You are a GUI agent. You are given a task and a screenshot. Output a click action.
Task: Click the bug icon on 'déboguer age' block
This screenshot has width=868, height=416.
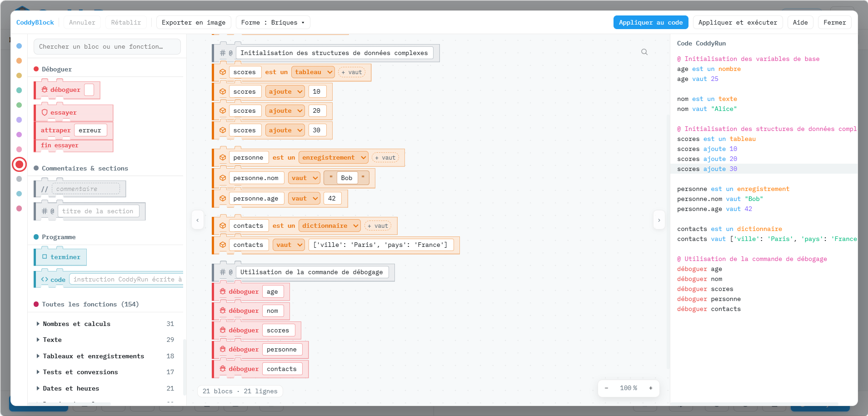tap(223, 291)
